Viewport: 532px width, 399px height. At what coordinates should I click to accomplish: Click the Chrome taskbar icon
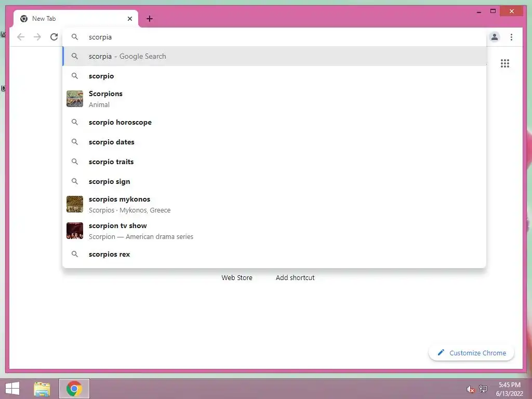point(74,389)
